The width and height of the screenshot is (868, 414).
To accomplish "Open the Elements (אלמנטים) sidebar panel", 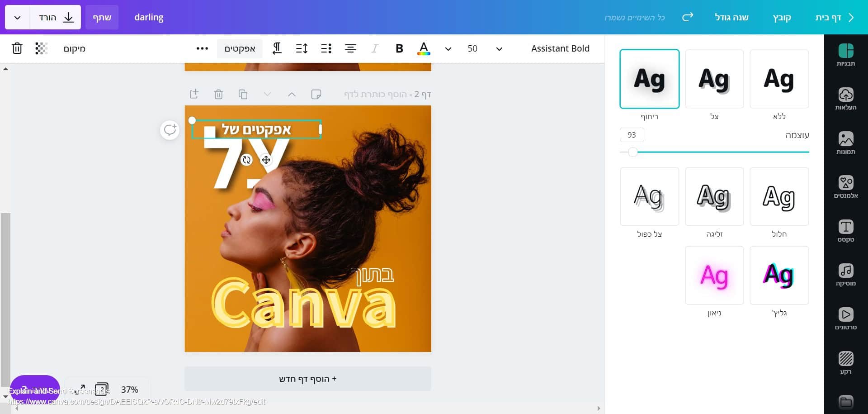I will (845, 187).
